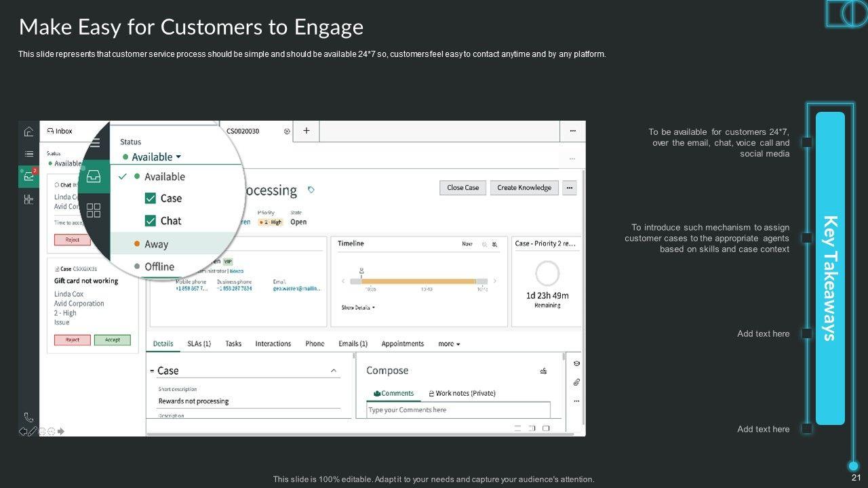This screenshot has height=488, width=868.
Task: Expand the 'more' tabs dropdown
Action: [449, 344]
